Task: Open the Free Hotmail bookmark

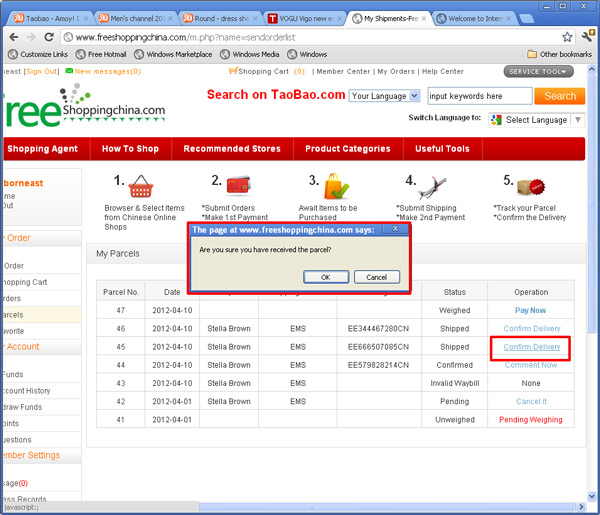Action: [101, 54]
